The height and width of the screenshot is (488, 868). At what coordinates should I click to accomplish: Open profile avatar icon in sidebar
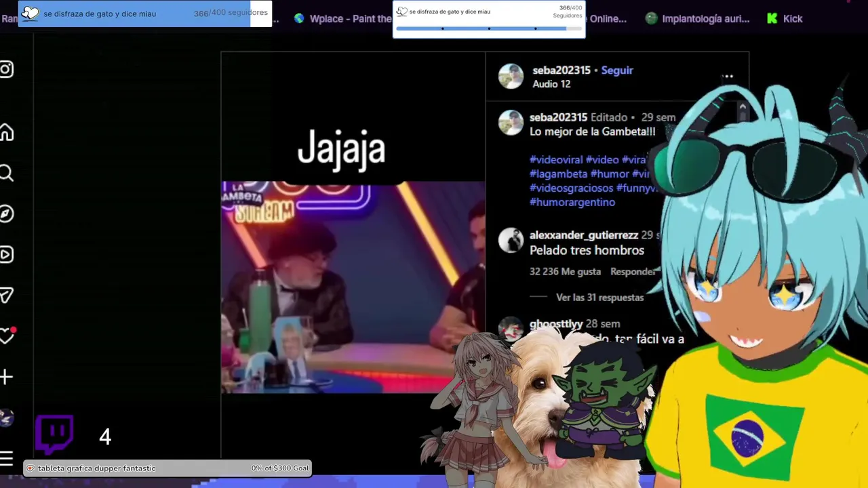(x=6, y=418)
